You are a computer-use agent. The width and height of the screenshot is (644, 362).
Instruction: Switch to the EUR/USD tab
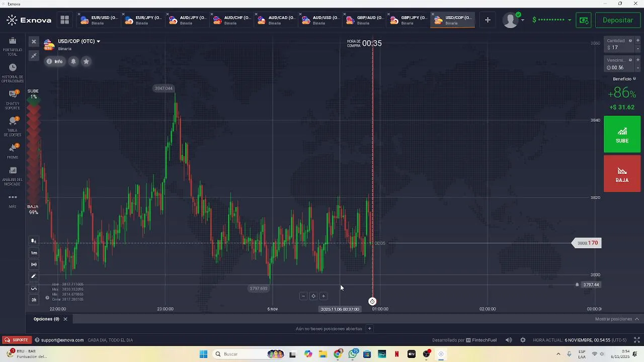pyautogui.click(x=99, y=20)
